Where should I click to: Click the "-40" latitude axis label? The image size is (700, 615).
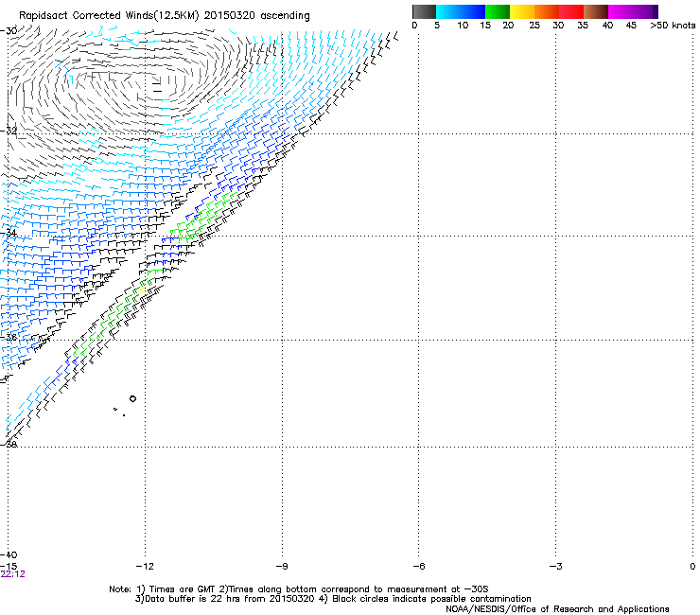tap(9, 555)
